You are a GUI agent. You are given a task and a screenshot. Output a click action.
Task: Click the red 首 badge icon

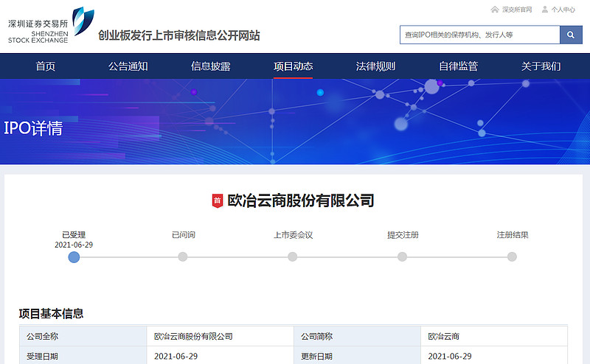coord(218,201)
